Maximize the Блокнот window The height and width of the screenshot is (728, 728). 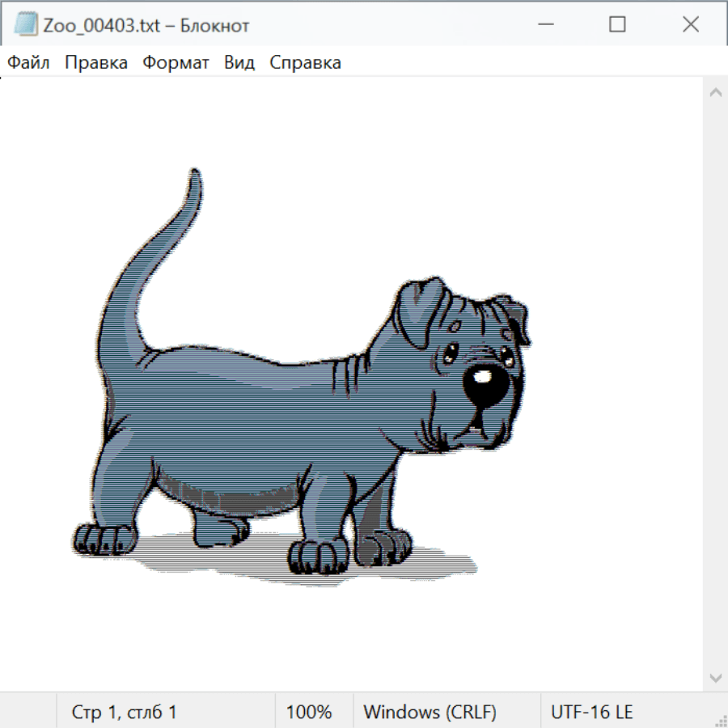(617, 25)
